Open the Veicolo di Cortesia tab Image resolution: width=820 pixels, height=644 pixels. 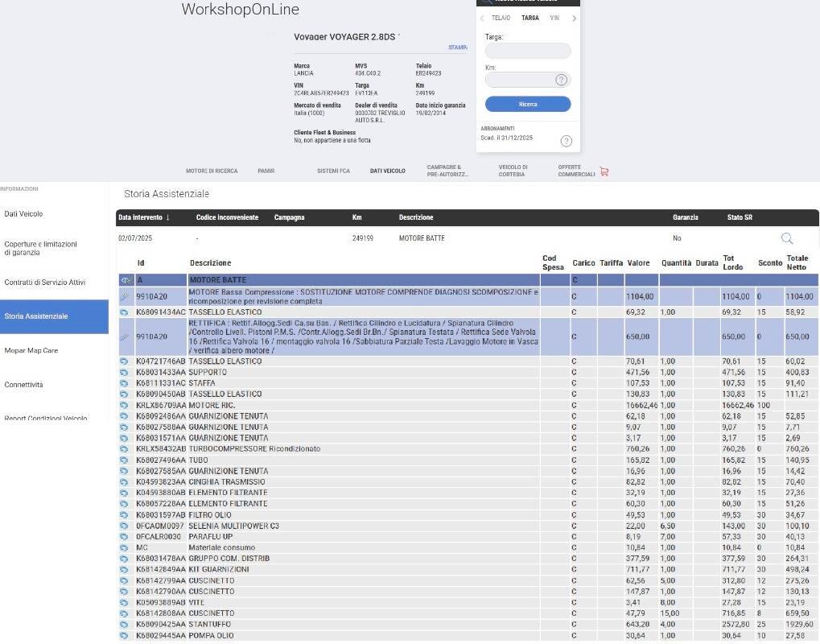(x=513, y=171)
